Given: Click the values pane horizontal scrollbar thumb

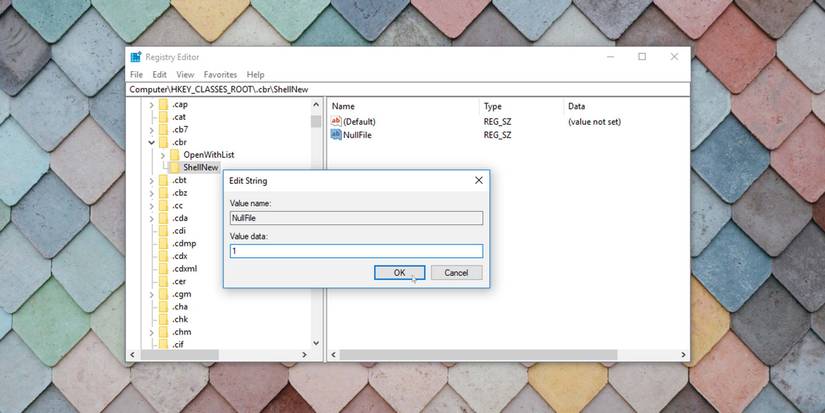Looking at the screenshot, I should coord(478,355).
